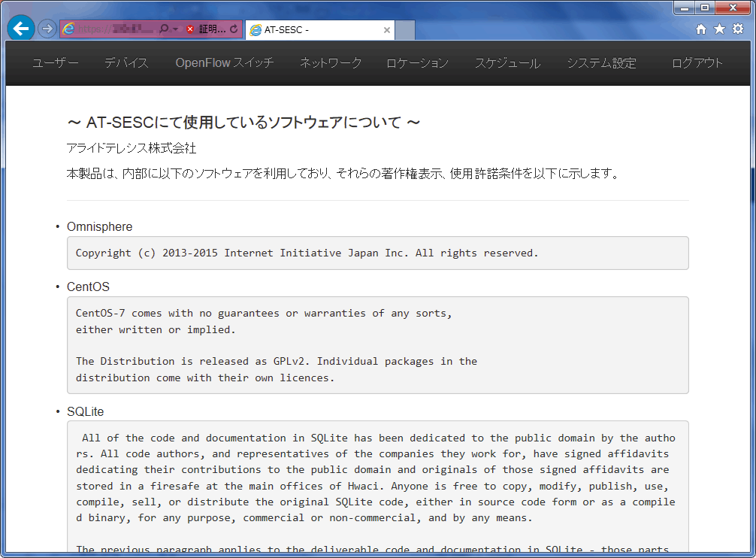
Task: Go to browser home page icon
Action: click(x=701, y=29)
